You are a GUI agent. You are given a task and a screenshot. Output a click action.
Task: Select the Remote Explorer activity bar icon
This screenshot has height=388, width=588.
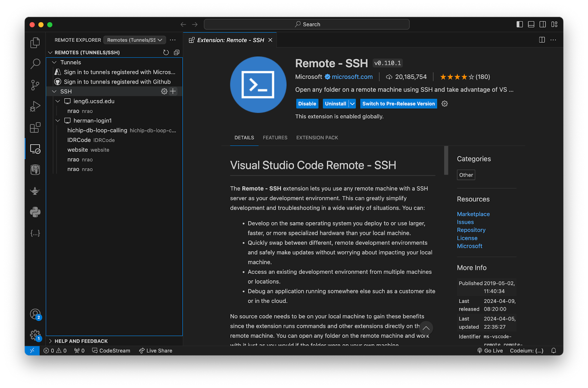tap(35, 149)
